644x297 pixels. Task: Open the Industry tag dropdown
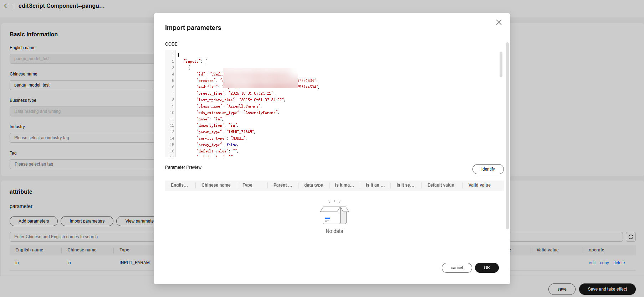click(x=82, y=138)
